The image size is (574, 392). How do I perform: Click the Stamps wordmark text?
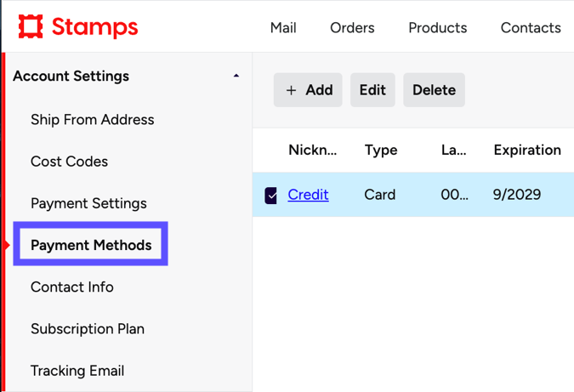coord(94,27)
